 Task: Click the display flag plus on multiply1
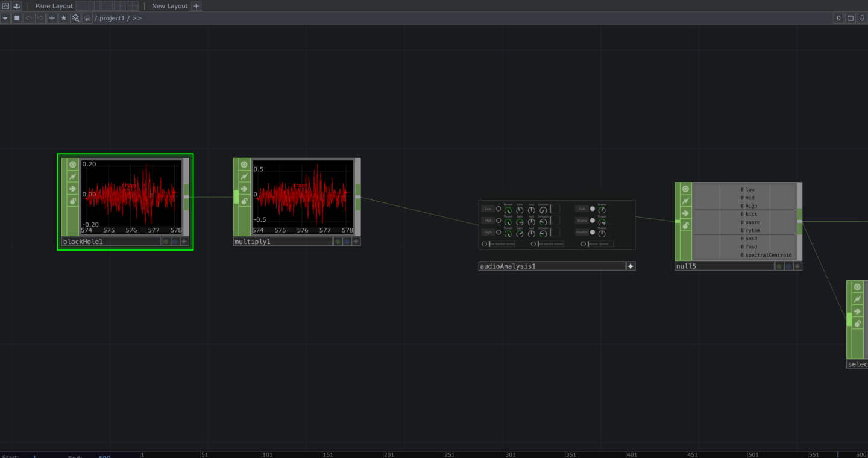356,242
